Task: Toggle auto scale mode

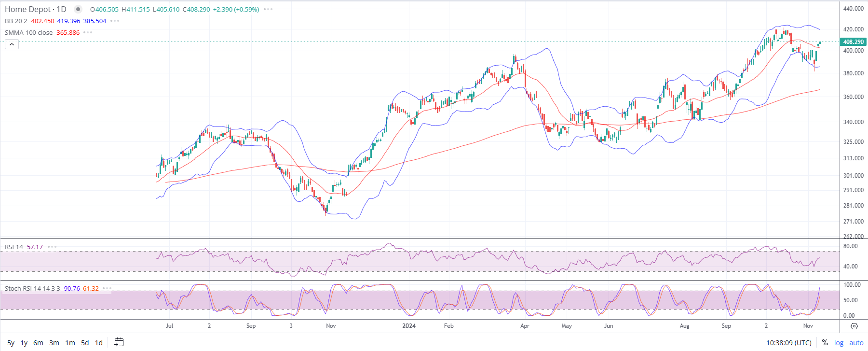Action: pos(856,343)
